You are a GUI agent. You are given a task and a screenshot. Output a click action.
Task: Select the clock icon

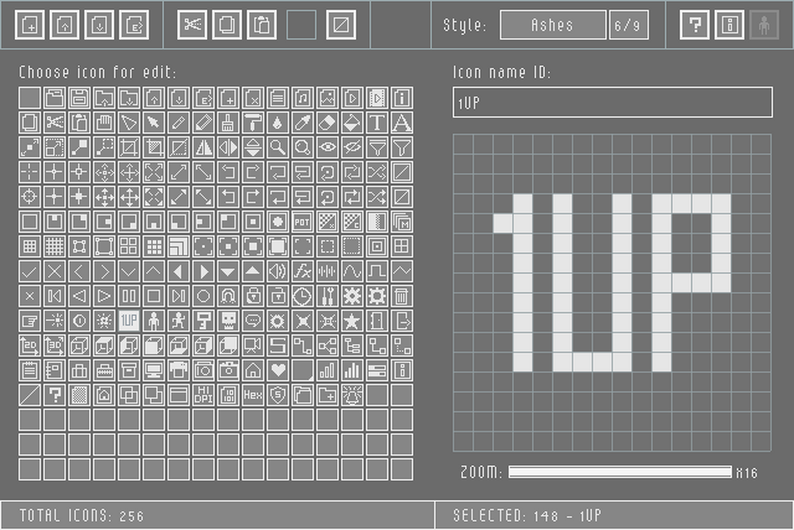pos(302,296)
